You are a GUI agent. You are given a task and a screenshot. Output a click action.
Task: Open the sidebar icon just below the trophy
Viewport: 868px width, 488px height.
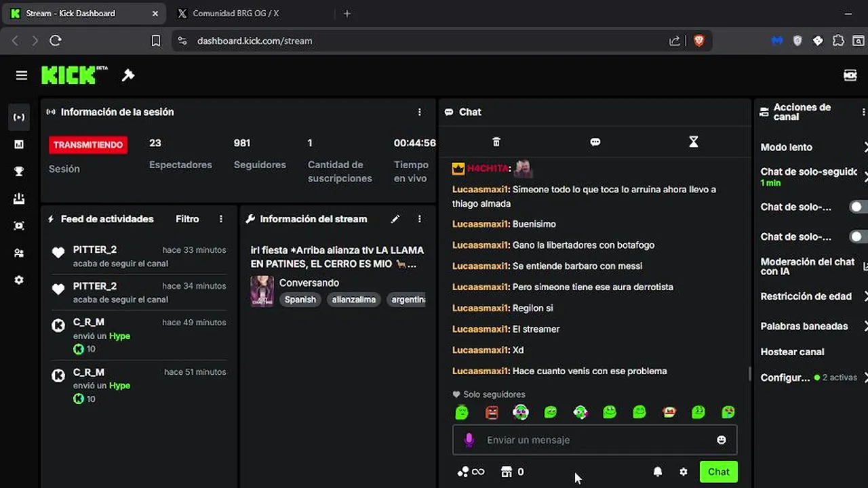pos(19,199)
